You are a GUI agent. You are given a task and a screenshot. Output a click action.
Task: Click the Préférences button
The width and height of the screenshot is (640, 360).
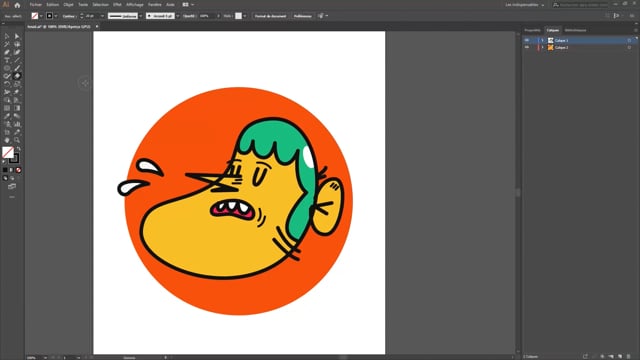point(302,16)
